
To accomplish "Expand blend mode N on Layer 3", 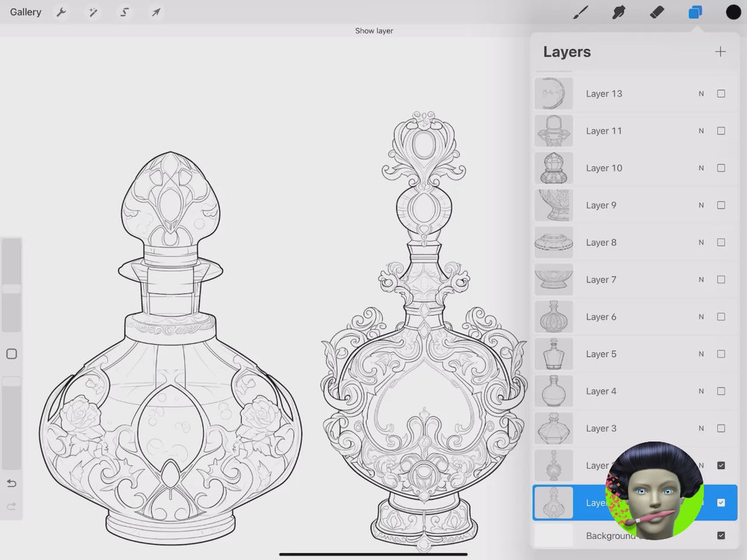I will tap(702, 428).
